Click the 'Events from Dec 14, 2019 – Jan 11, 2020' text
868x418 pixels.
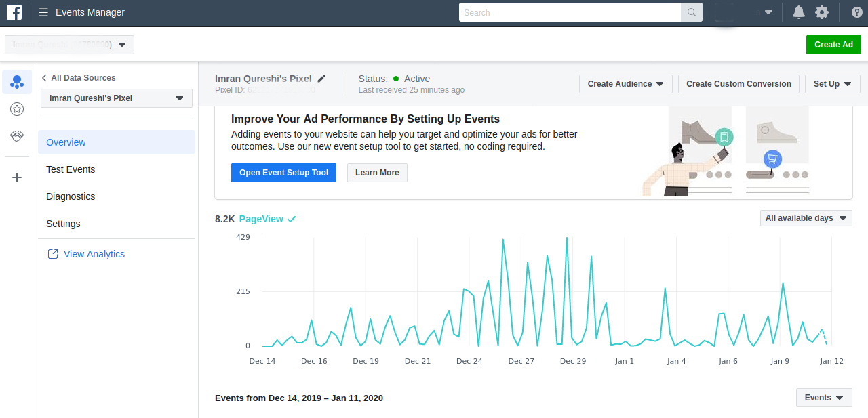pyautogui.click(x=299, y=398)
